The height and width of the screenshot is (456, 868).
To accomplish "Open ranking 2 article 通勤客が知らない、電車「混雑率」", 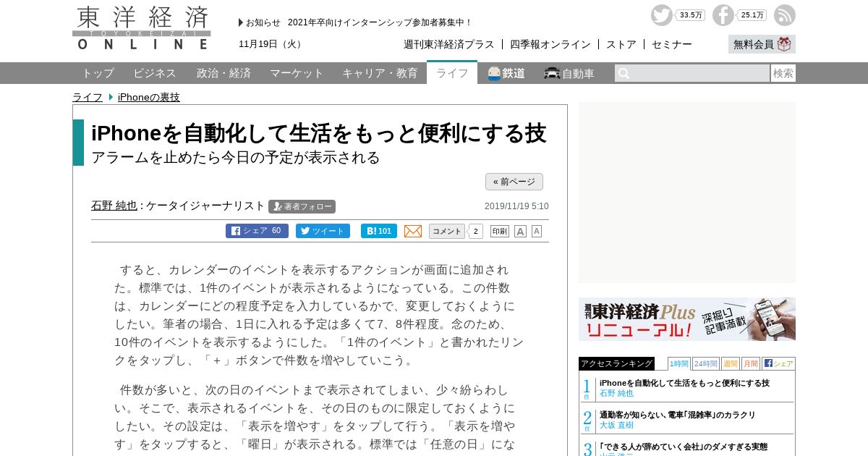I will [677, 415].
